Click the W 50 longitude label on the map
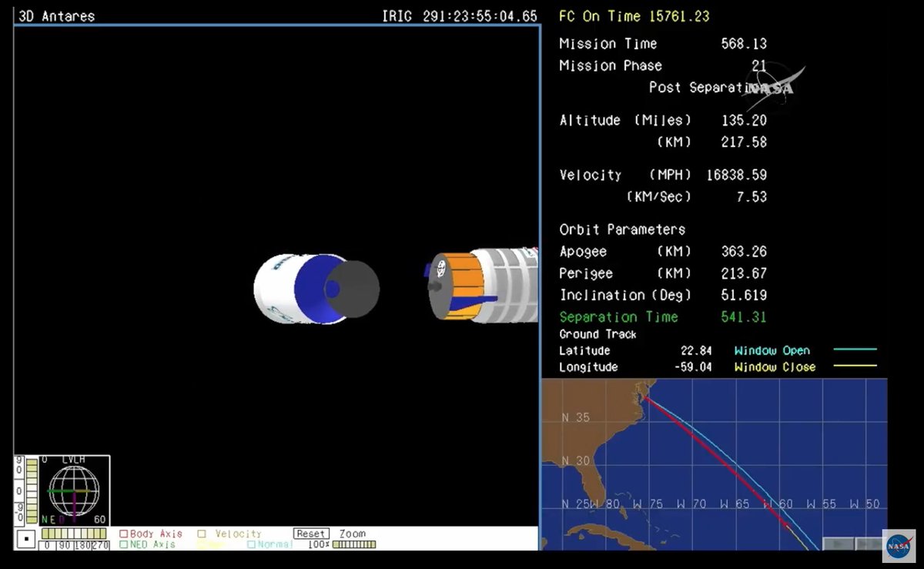This screenshot has width=924, height=569. pyautogui.click(x=865, y=505)
